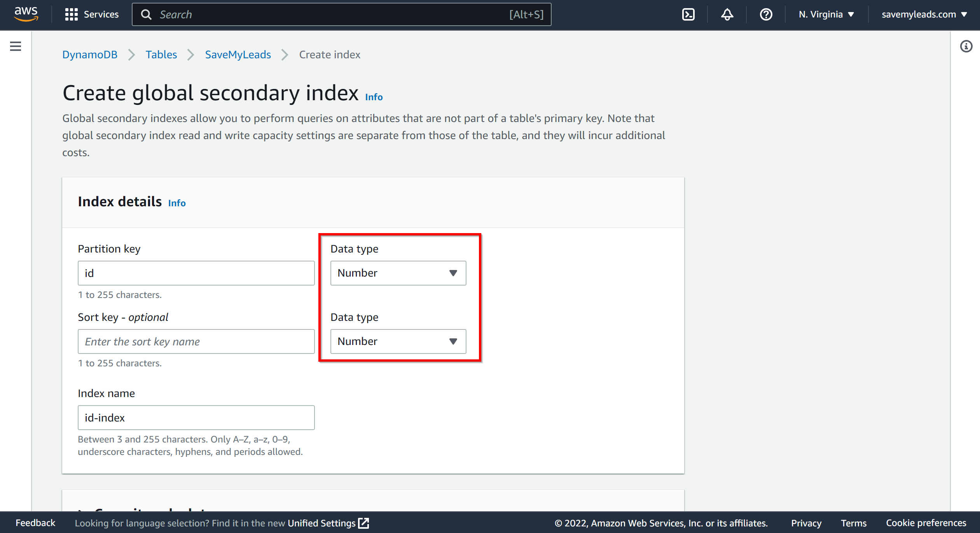Focus the top Search field
Viewport: 980px width, 533px height.
click(341, 14)
